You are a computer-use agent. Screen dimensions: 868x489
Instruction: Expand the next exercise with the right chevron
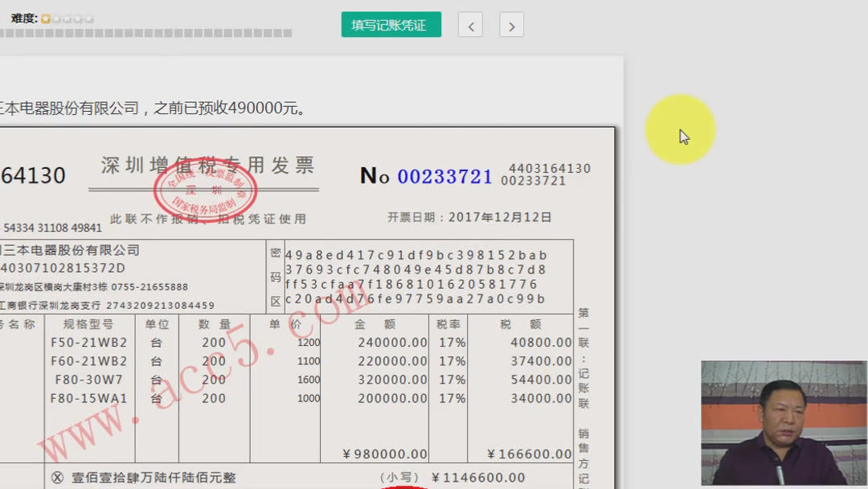(511, 25)
